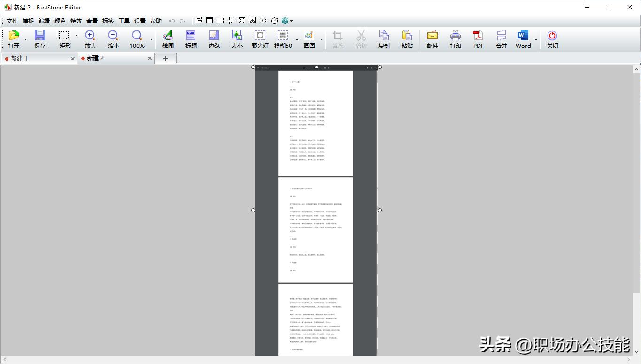Click the 标题 (Caption) toolbar icon
The height and width of the screenshot is (364, 641).
[191, 39]
